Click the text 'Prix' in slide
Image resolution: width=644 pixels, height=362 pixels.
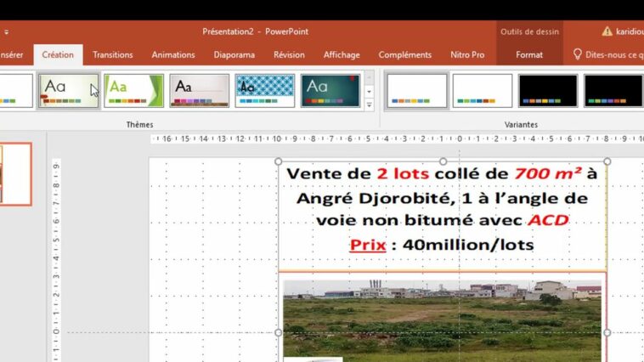click(368, 245)
